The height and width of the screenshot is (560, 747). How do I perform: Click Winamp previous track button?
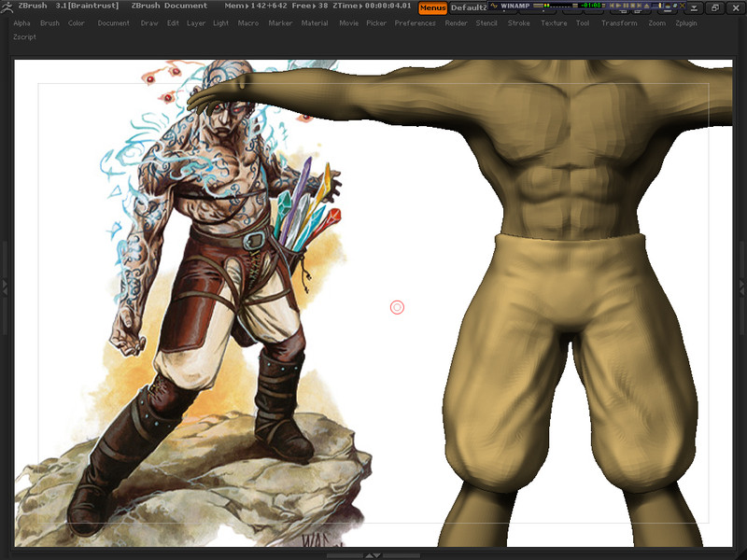[613, 6]
